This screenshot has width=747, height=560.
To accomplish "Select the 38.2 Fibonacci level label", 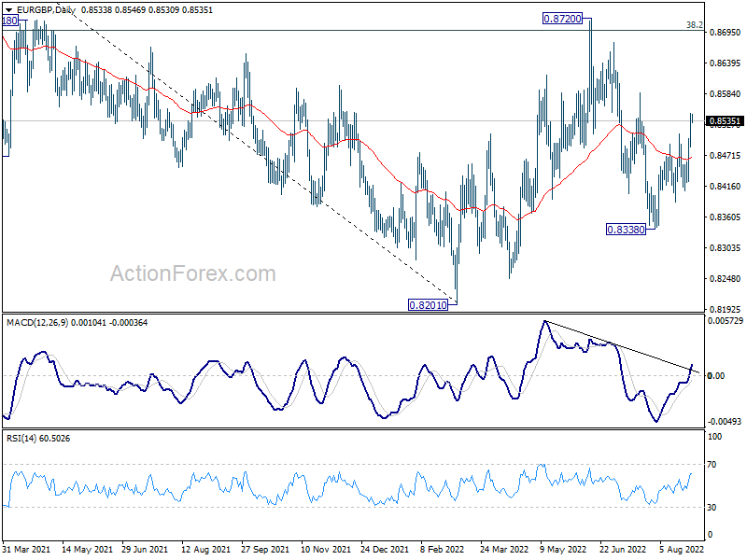I will tap(694, 25).
